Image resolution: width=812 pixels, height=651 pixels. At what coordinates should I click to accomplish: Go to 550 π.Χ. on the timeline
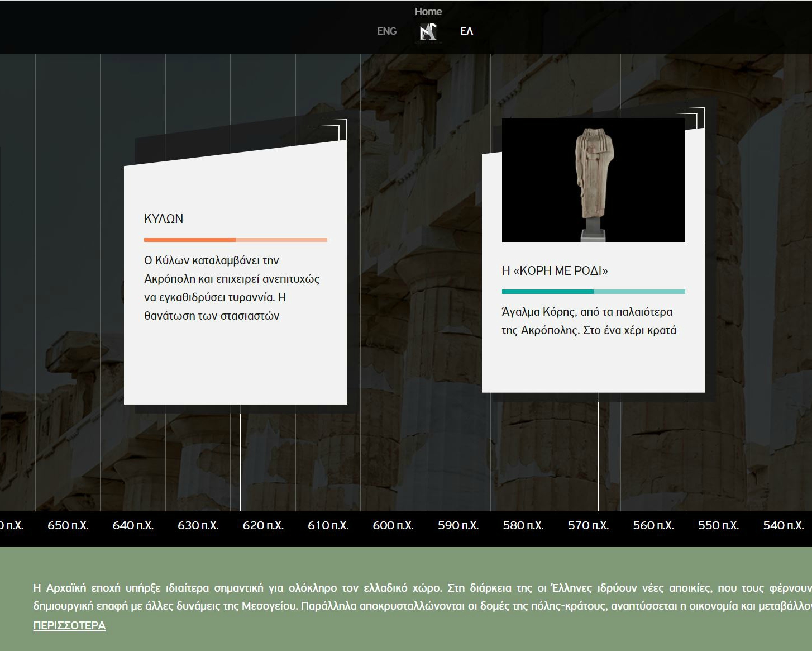tap(718, 525)
